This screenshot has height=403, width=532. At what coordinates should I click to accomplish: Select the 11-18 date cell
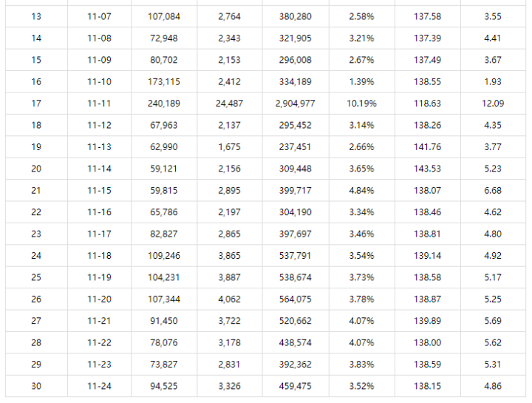coord(99,256)
